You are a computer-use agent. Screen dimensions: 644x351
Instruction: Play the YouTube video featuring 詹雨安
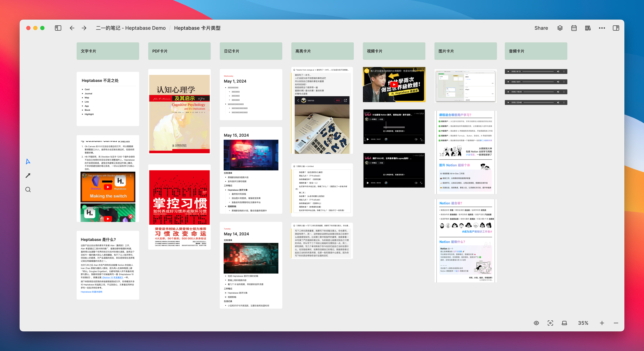tap(394, 85)
